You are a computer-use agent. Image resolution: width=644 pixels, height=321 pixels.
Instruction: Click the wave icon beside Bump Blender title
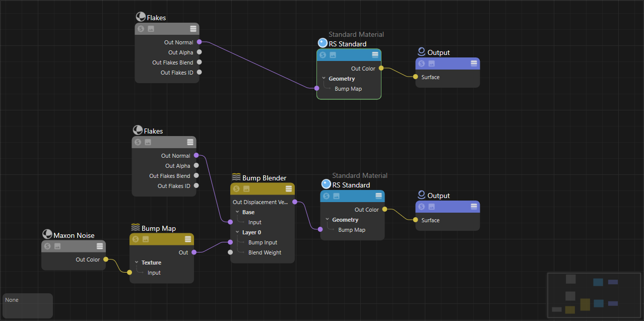click(236, 177)
